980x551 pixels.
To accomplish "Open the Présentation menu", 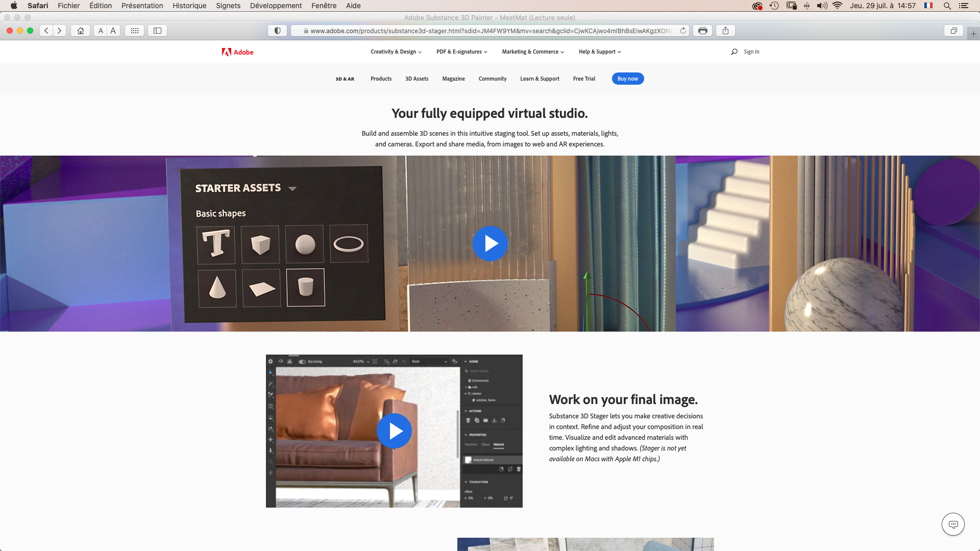I will pos(142,6).
